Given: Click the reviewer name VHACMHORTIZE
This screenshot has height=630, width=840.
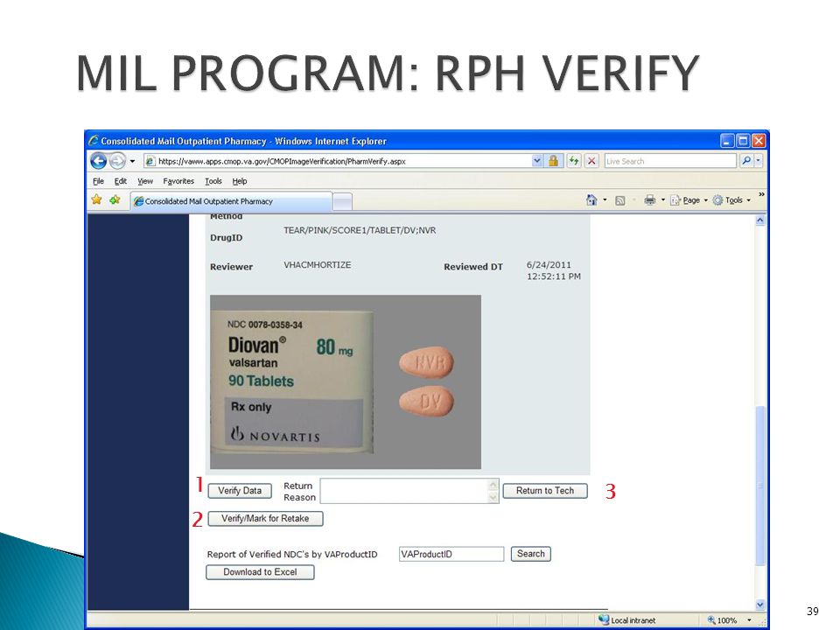Looking at the screenshot, I should click(x=317, y=264).
